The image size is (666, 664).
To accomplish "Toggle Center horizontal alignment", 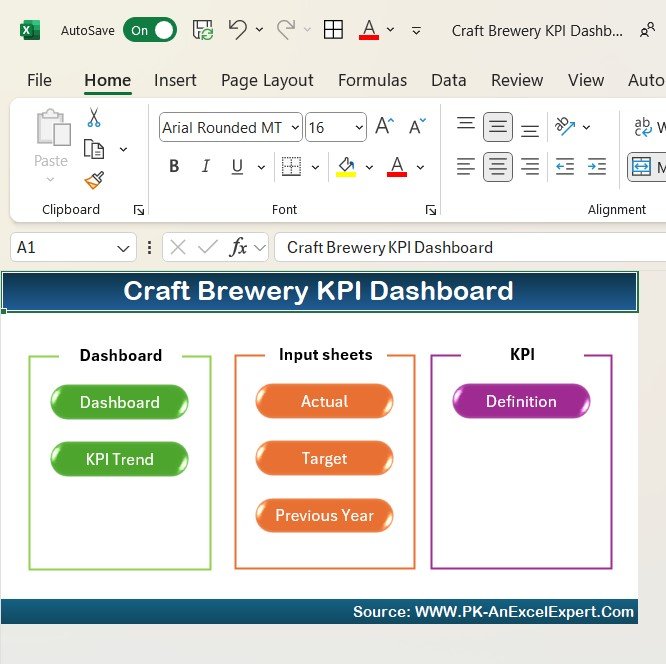I will [498, 167].
